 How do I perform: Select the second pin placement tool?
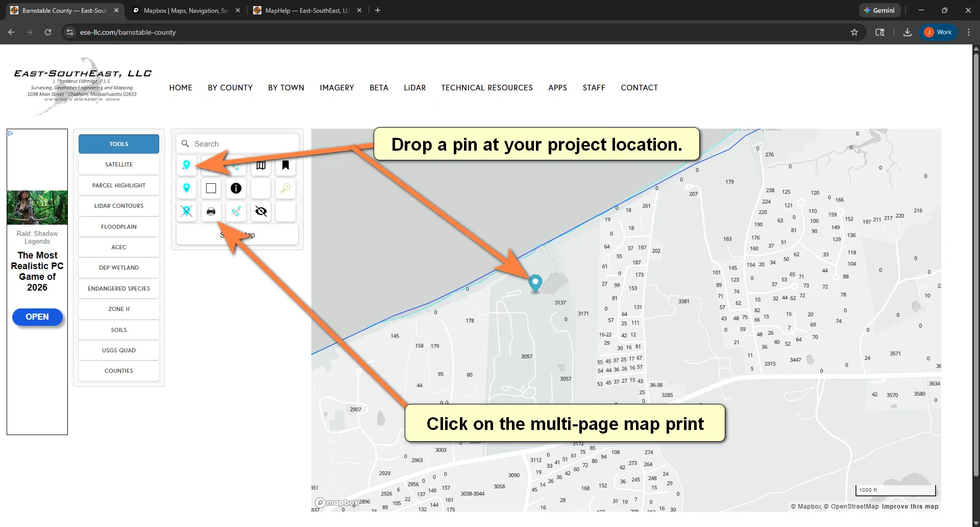186,188
